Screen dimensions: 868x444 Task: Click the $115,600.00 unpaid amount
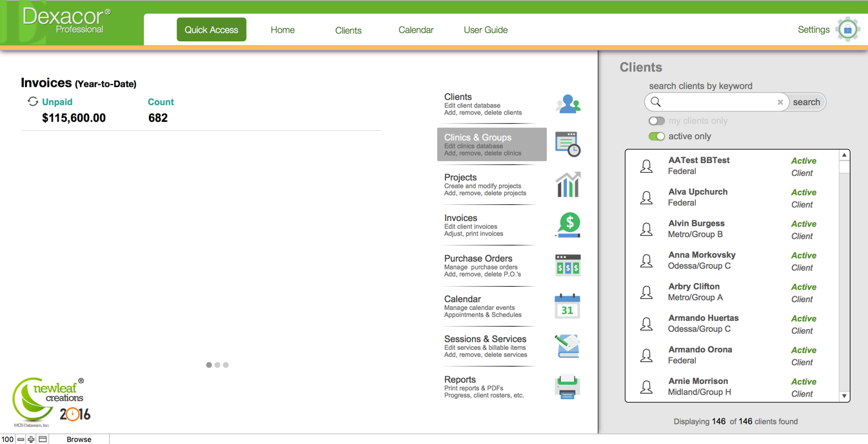pos(74,118)
